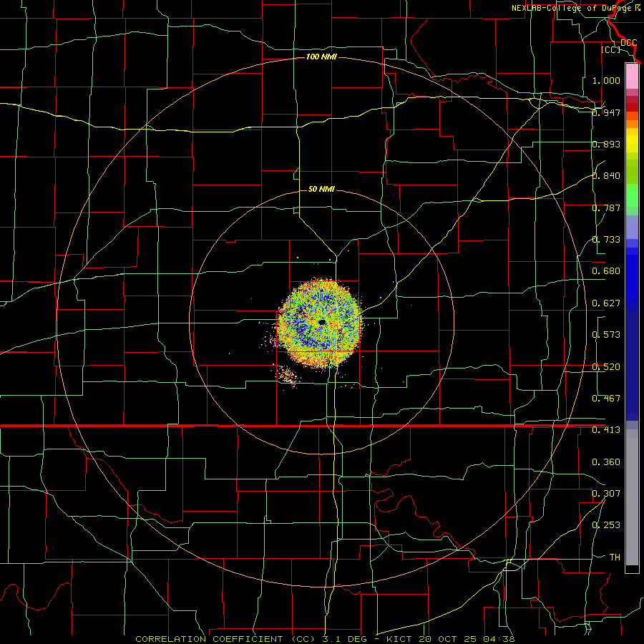Click the bright green segment of color bar
Screen dimensions: 644x644
point(632,195)
